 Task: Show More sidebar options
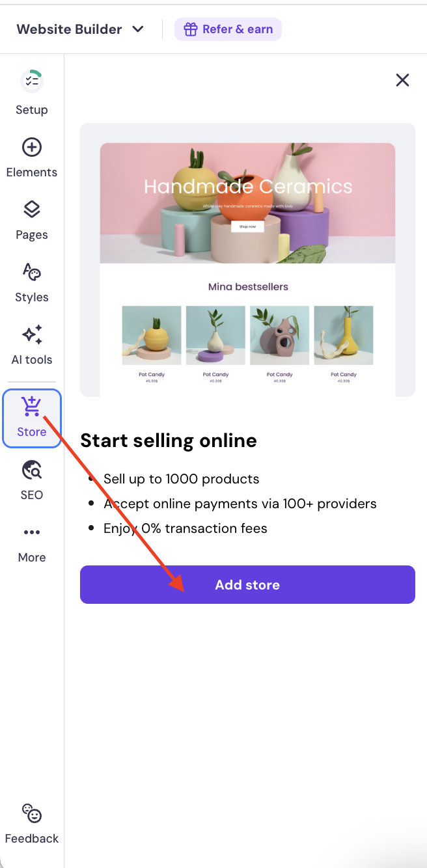coord(31,532)
